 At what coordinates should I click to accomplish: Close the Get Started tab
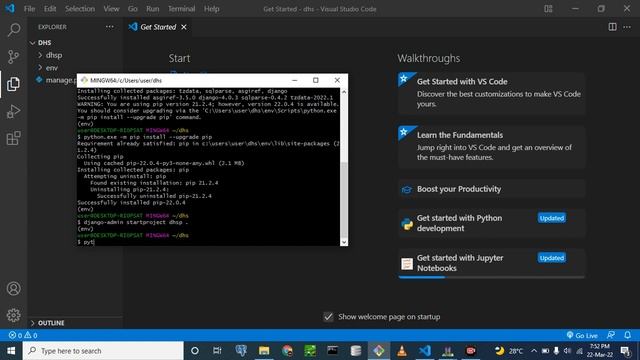pos(184,27)
